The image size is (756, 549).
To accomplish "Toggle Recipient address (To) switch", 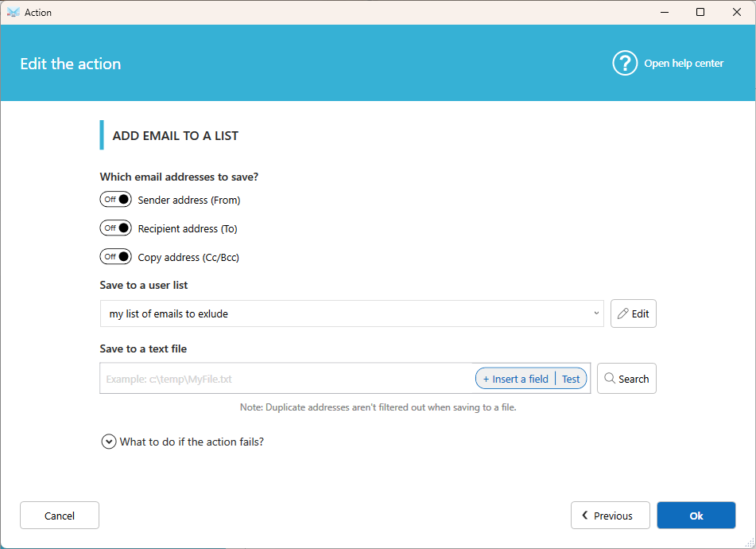I will coord(116,228).
